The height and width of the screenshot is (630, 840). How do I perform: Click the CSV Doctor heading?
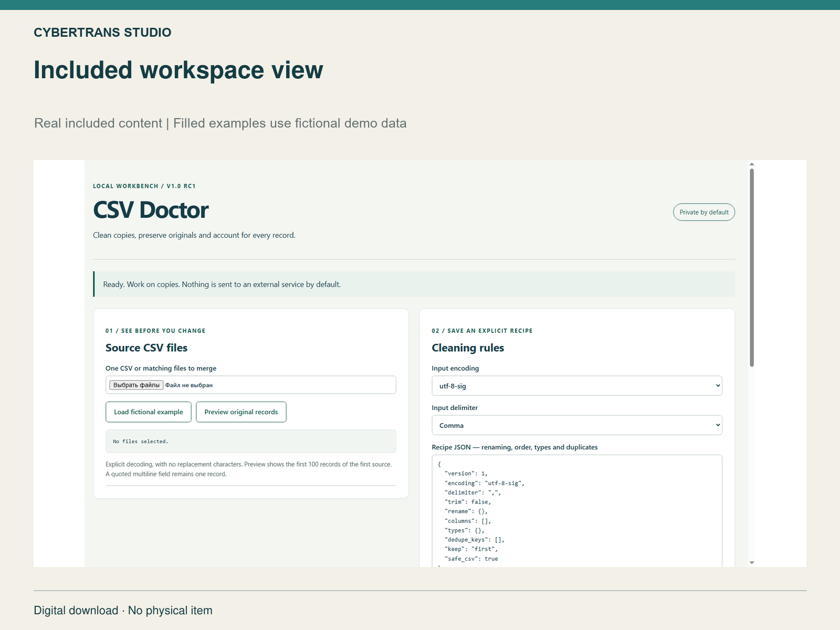[151, 210]
